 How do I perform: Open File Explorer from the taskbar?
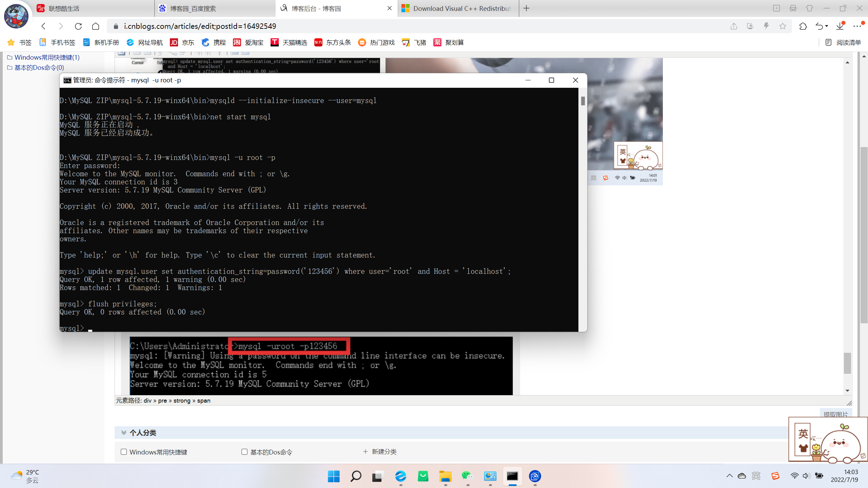click(445, 476)
